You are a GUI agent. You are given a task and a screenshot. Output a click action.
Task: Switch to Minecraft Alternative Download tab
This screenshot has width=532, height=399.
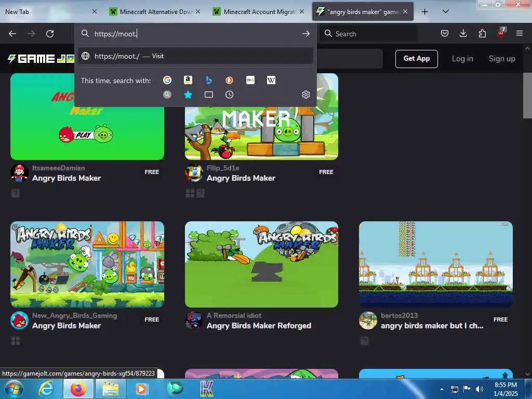tap(155, 11)
